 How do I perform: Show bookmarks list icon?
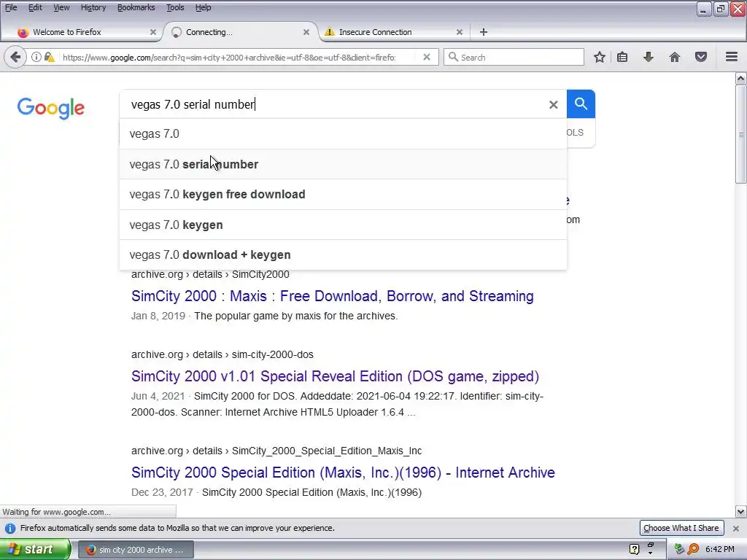[622, 57]
